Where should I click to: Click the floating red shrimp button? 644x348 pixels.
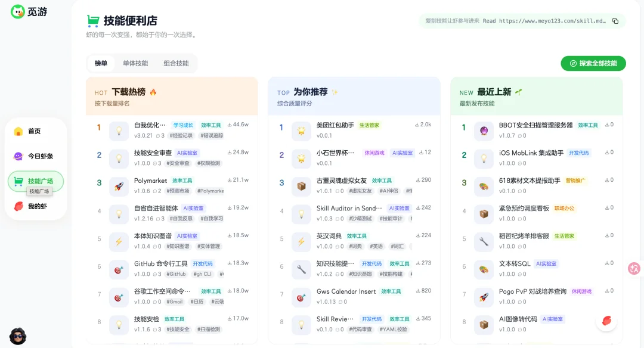click(606, 321)
